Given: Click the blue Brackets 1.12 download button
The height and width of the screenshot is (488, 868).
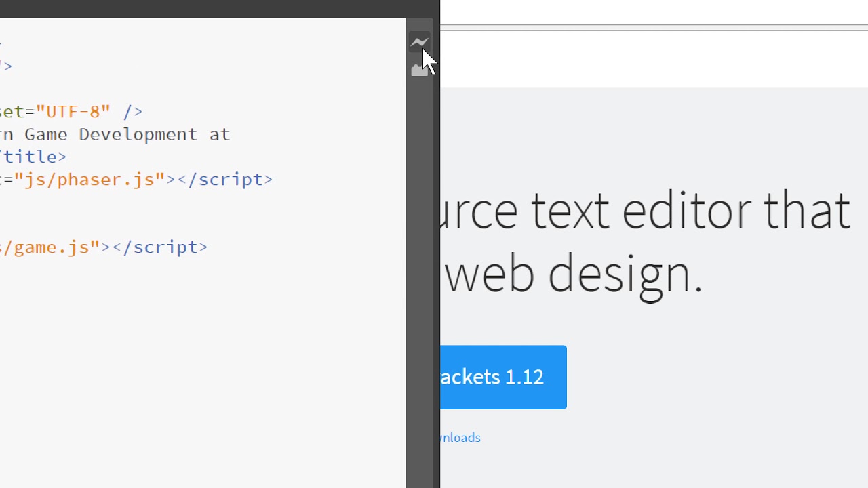Looking at the screenshot, I should tap(503, 378).
